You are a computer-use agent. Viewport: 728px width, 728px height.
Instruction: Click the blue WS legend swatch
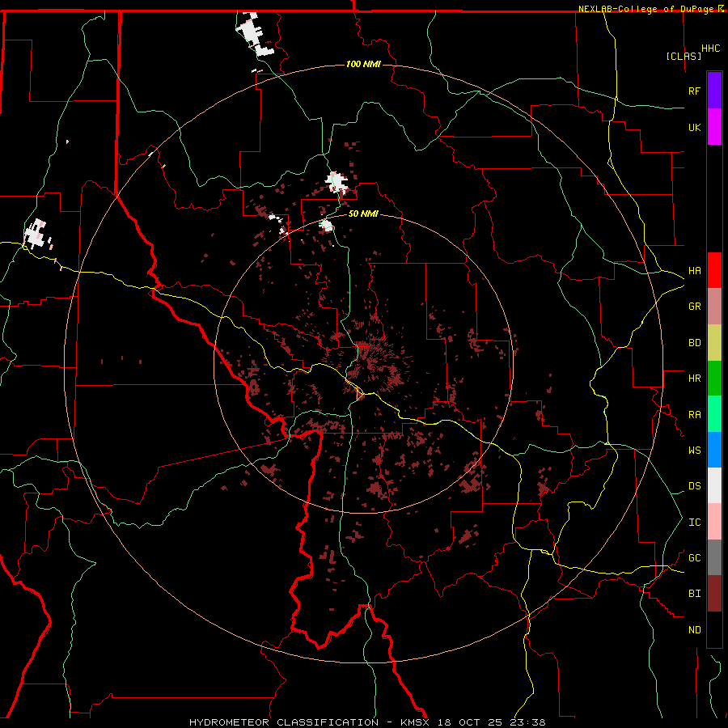point(714,450)
